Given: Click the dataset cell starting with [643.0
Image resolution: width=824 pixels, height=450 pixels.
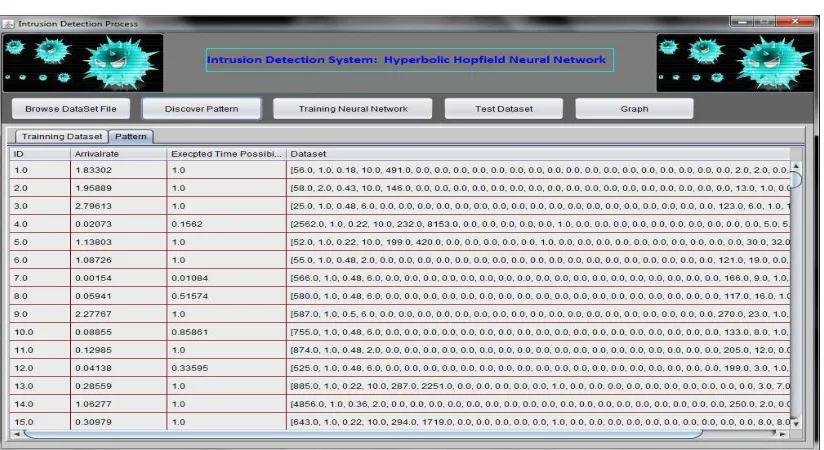Looking at the screenshot, I should pos(538,422).
